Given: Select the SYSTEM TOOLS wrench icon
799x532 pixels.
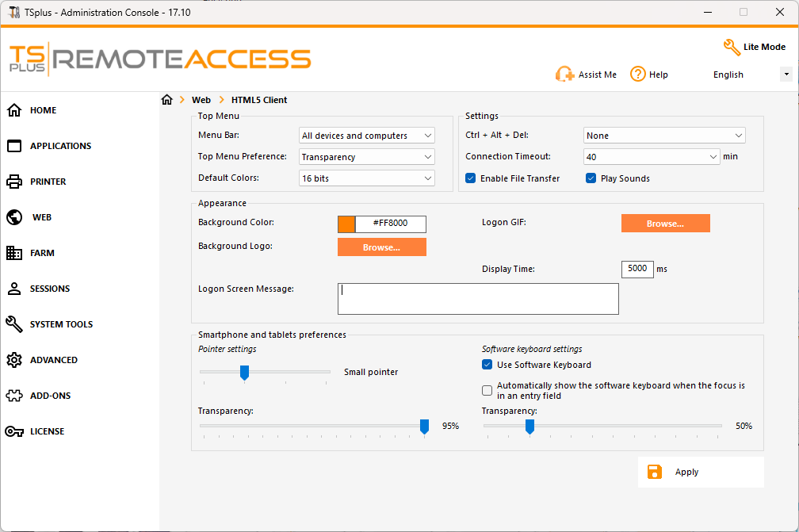Looking at the screenshot, I should (13, 324).
